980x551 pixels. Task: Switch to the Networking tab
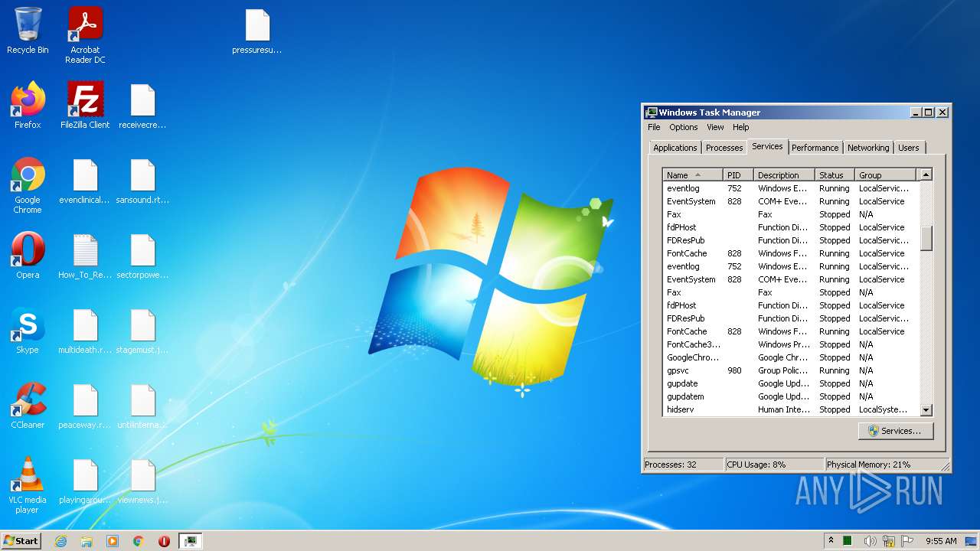[x=868, y=148]
